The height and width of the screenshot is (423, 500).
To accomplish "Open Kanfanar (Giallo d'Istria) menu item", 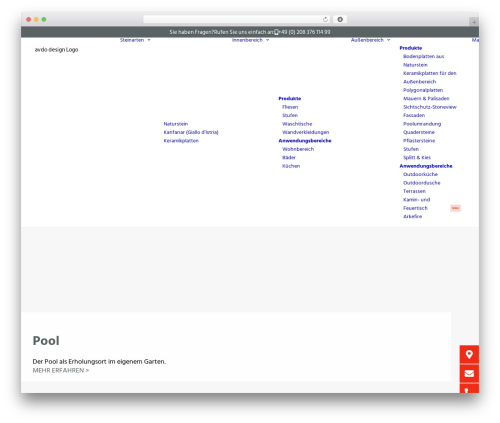I will [191, 132].
